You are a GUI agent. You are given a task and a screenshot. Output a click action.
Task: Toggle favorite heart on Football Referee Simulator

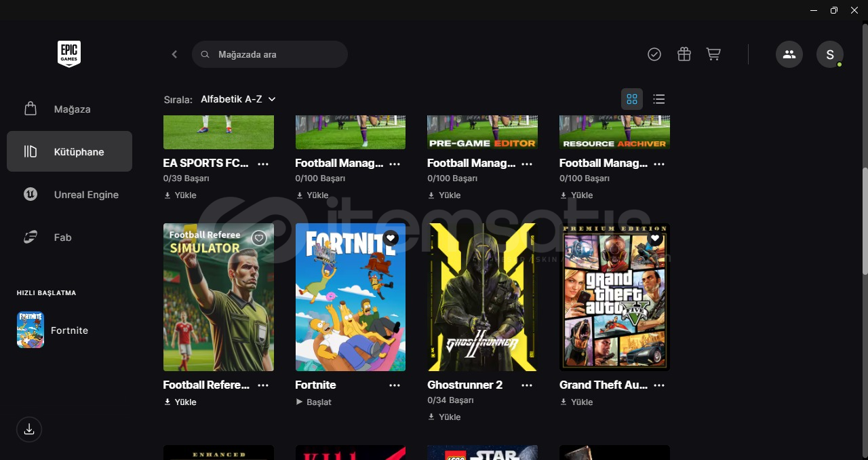258,238
